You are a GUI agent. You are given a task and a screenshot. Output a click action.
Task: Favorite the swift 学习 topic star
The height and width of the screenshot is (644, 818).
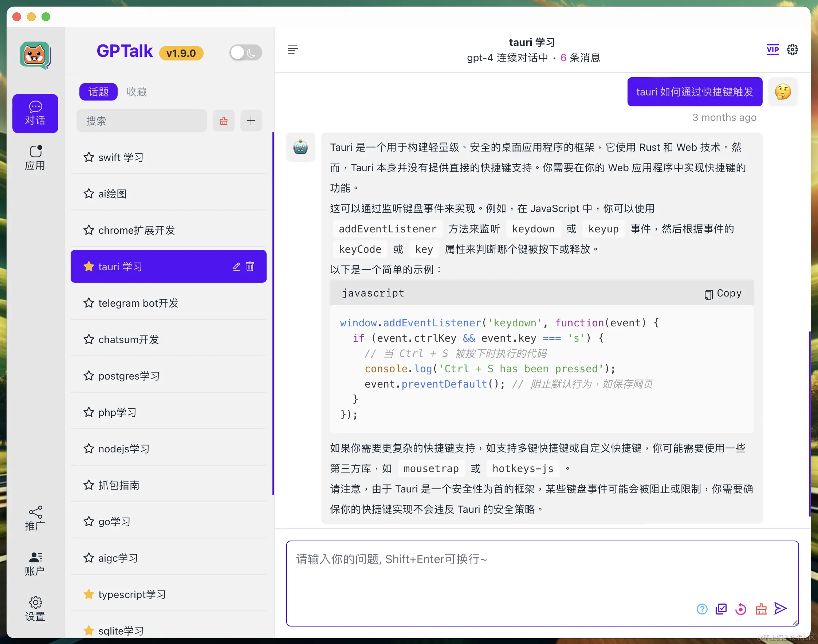[x=89, y=157]
